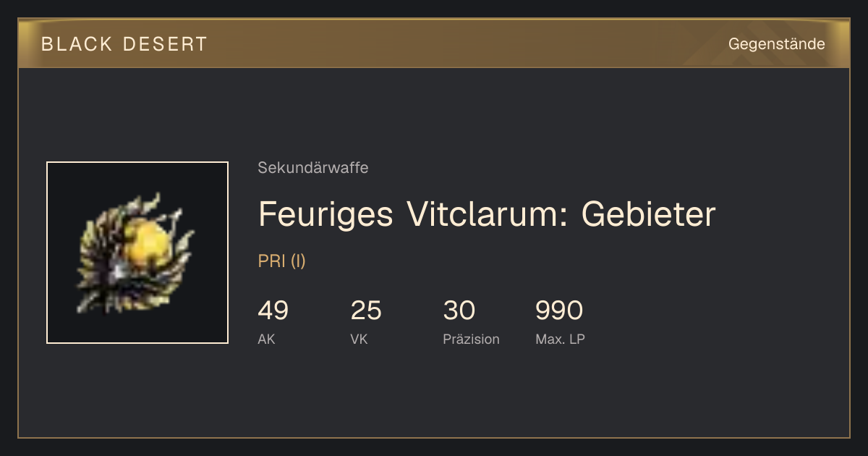The height and width of the screenshot is (456, 868).
Task: Select the item title Feuriges Vitclarum: Gebieter
Action: pyautogui.click(x=487, y=214)
